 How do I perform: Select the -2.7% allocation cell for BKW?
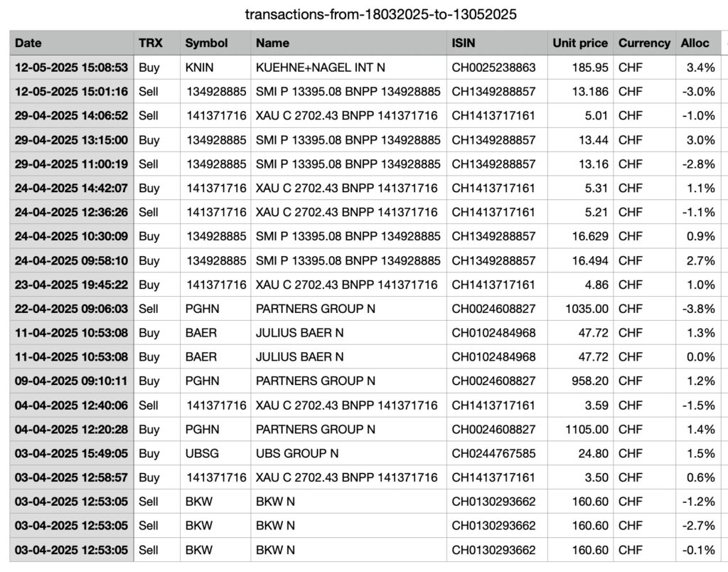698,526
